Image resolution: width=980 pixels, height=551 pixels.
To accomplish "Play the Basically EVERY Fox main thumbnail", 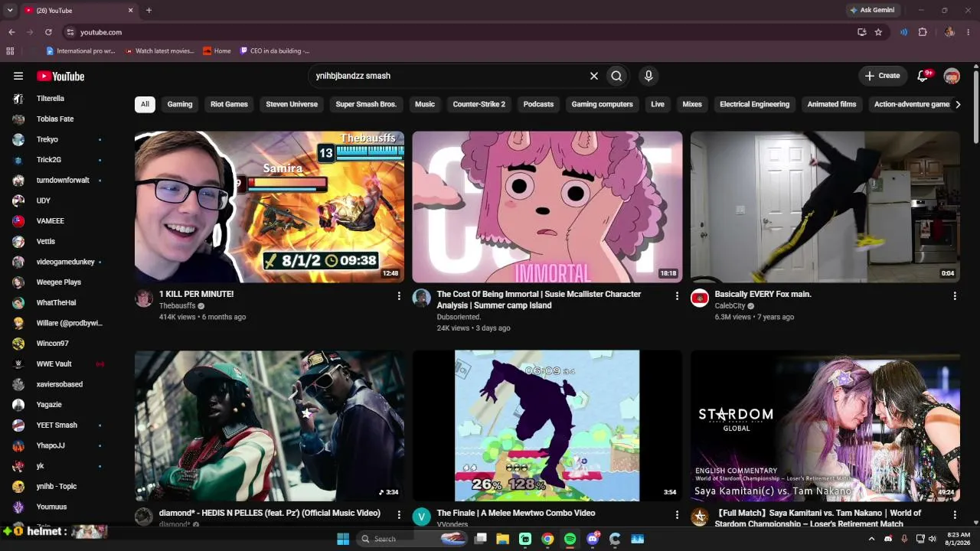I will (x=825, y=207).
